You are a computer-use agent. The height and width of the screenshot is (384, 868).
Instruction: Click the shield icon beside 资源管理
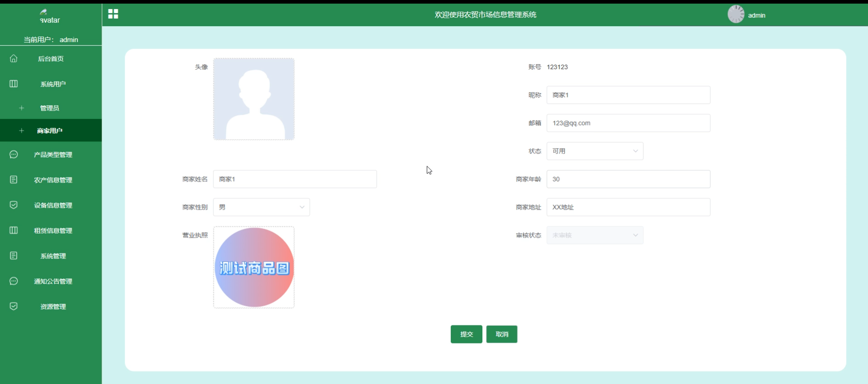click(x=14, y=306)
